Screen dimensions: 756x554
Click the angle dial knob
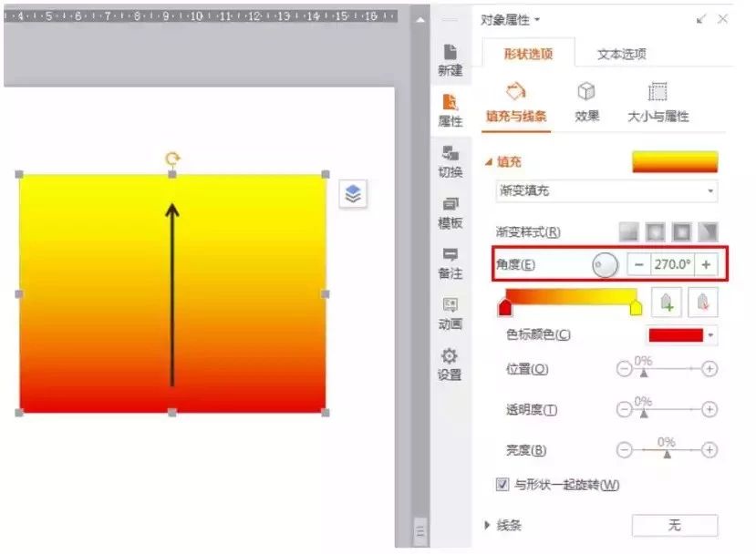tap(606, 264)
